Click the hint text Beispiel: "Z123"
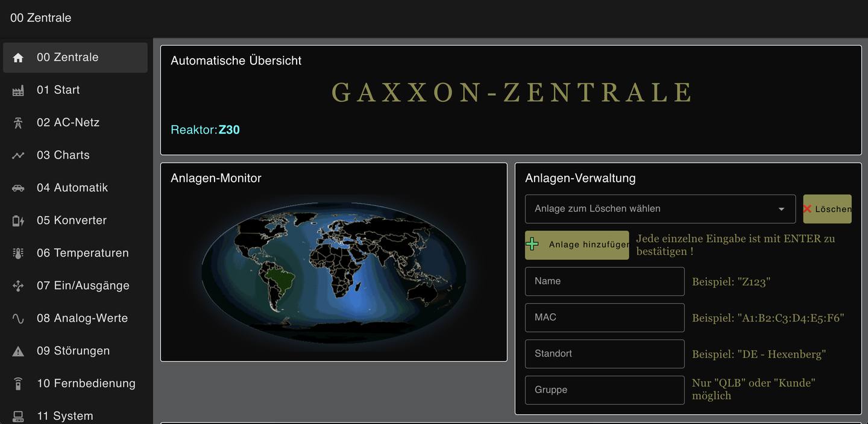 pyautogui.click(x=731, y=282)
